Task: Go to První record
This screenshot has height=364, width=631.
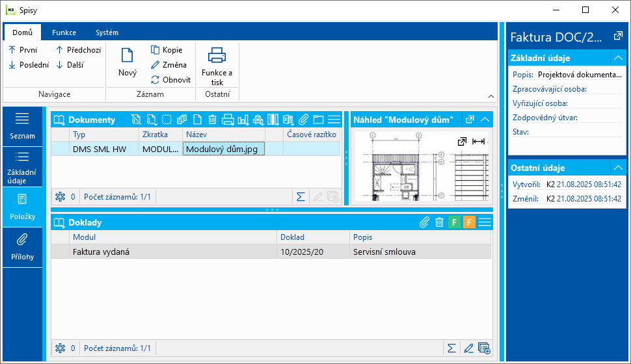Action: click(23, 50)
